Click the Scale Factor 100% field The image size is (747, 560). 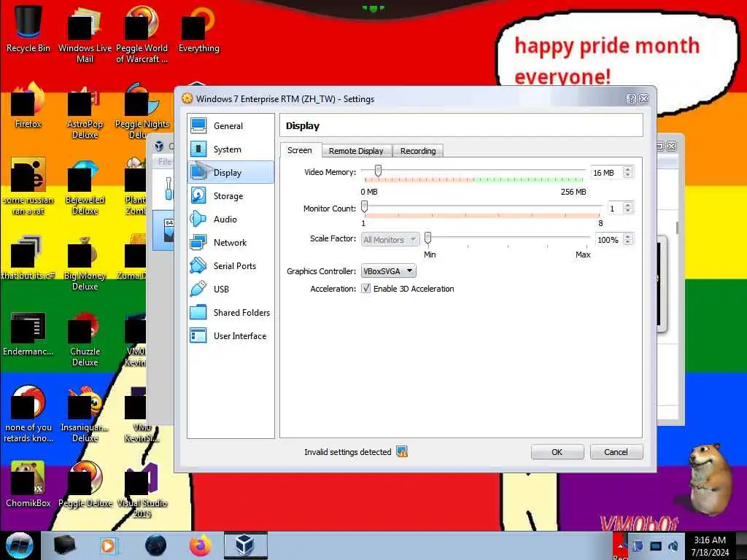tap(609, 239)
